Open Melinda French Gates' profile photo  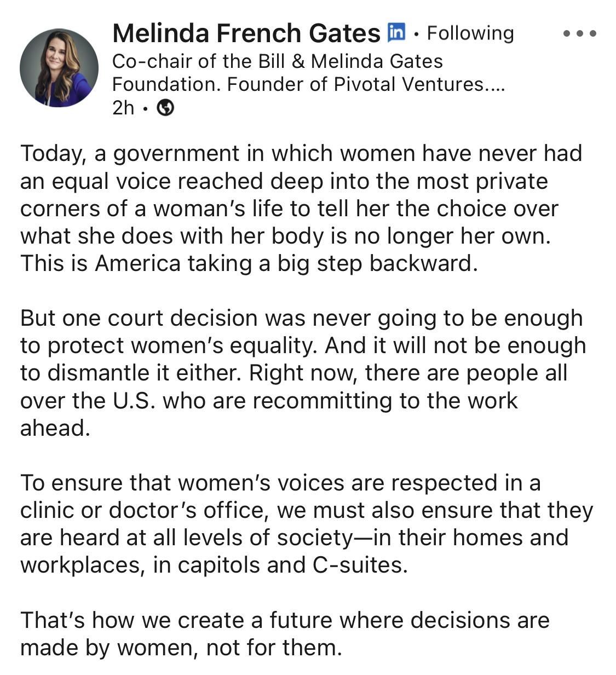(x=59, y=68)
